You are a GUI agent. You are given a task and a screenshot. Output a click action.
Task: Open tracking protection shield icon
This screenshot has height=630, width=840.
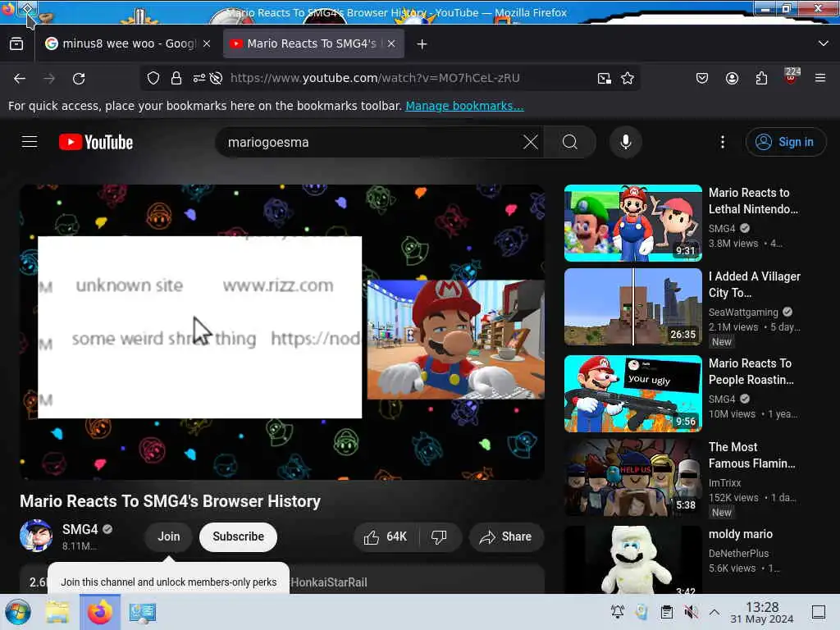pos(153,78)
